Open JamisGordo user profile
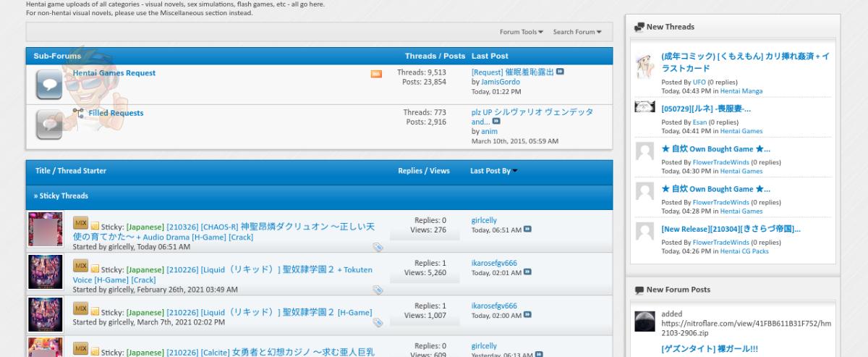 point(501,82)
